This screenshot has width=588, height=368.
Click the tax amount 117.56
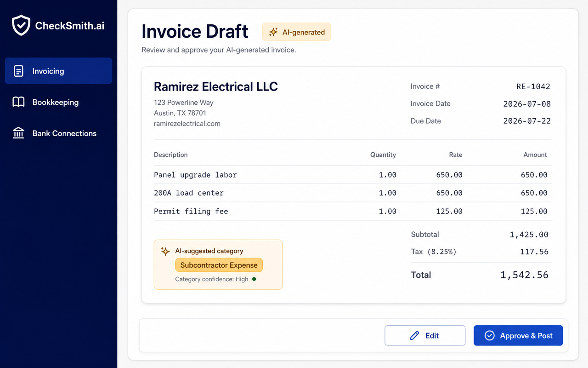(x=534, y=252)
